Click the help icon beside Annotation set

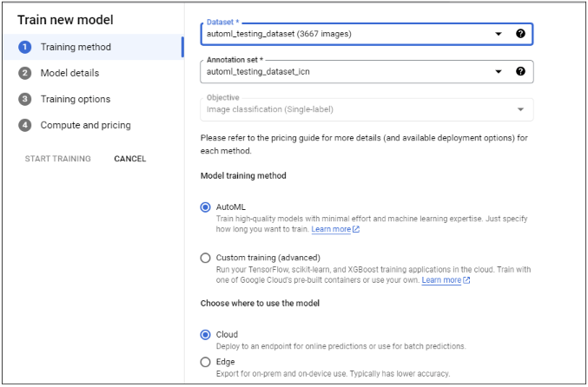[520, 72]
